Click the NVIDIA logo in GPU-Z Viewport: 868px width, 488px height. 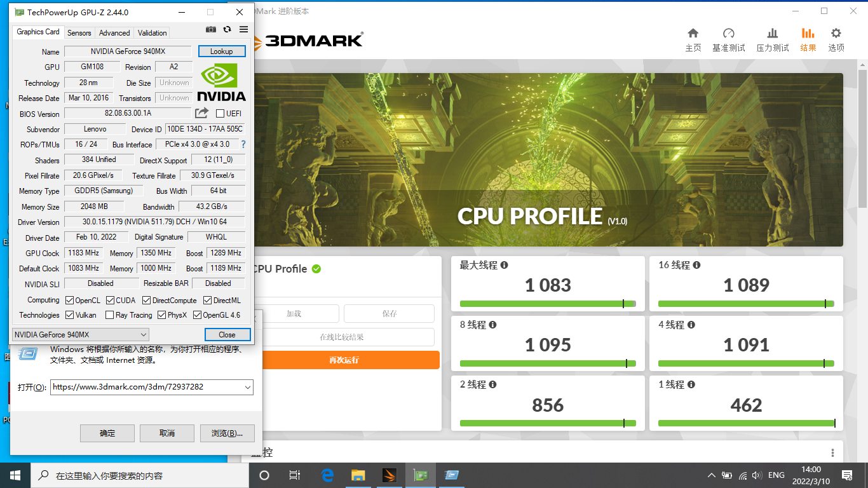[x=221, y=82]
